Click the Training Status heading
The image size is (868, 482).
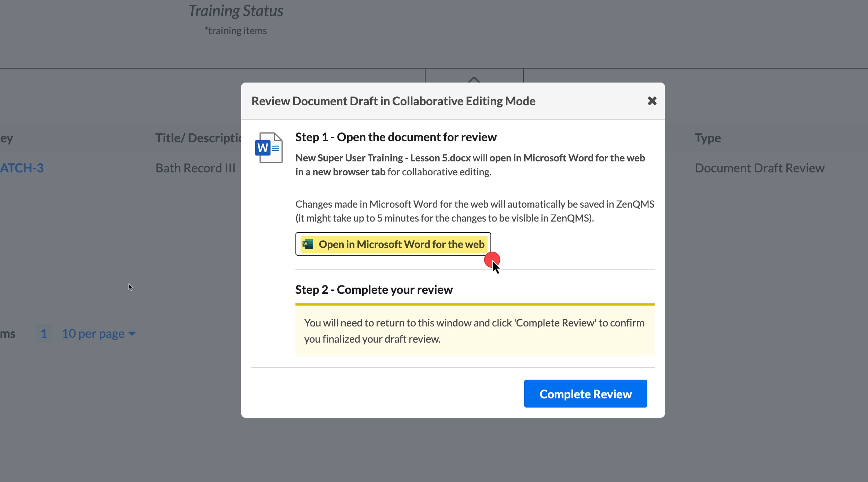coord(236,11)
